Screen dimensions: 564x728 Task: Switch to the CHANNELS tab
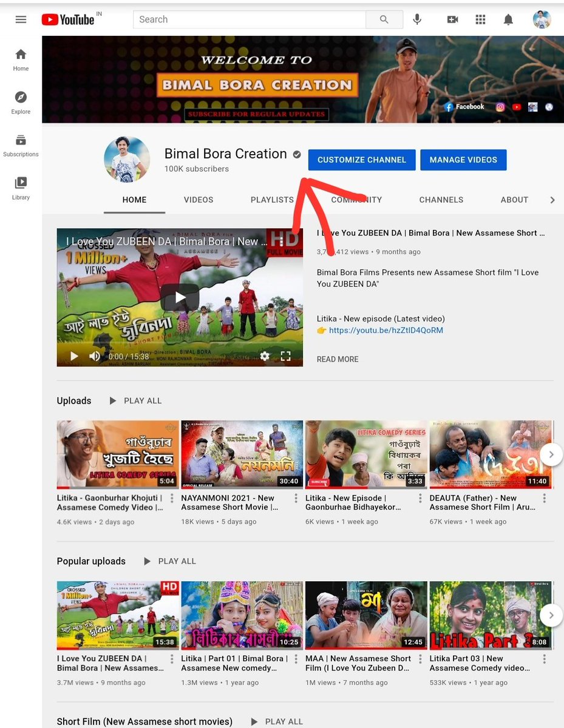click(441, 200)
